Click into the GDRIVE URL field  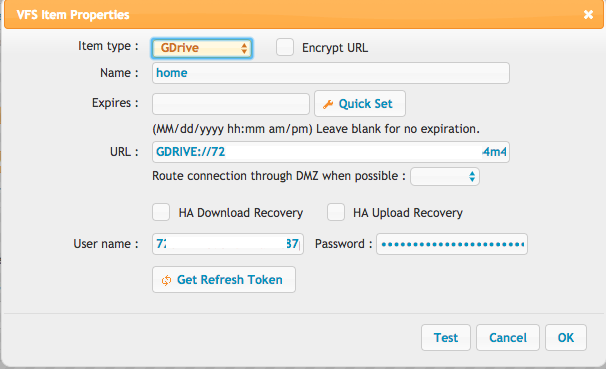pos(331,152)
